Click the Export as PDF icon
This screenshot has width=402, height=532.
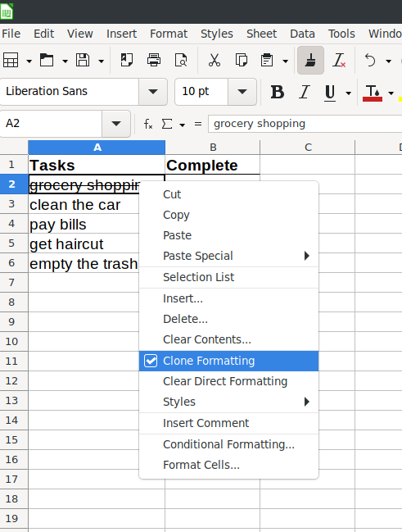point(127,61)
